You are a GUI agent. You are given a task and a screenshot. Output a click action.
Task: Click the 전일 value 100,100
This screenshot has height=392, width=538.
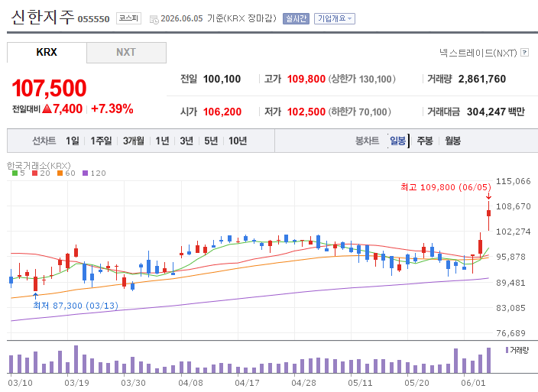pyautogui.click(x=222, y=79)
